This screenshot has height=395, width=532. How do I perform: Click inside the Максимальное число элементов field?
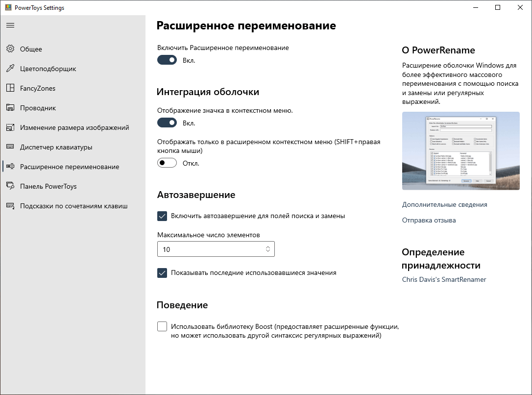216,249
